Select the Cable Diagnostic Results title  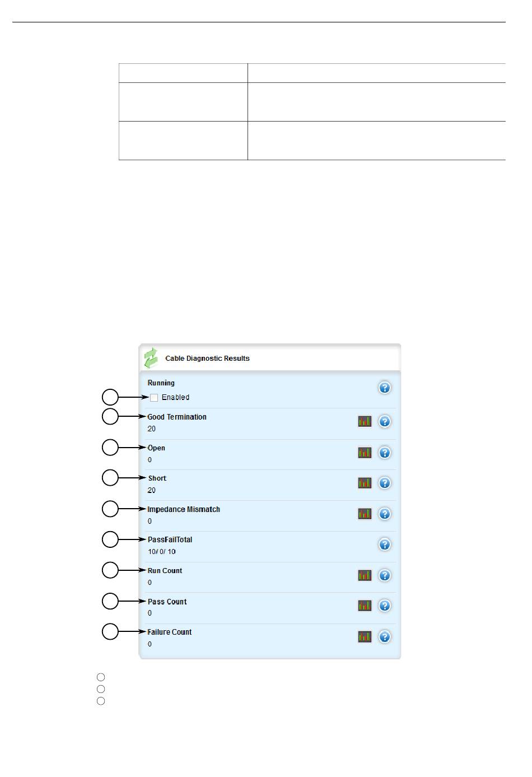click(x=208, y=359)
